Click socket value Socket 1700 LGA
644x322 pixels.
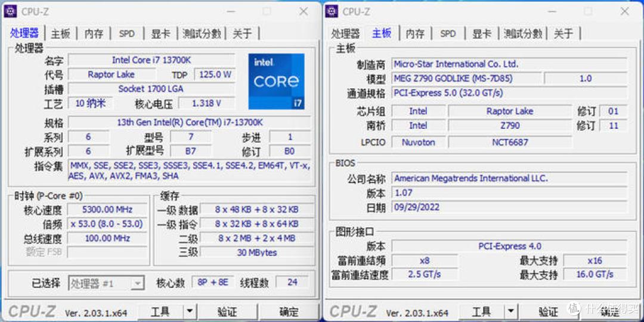(x=151, y=89)
